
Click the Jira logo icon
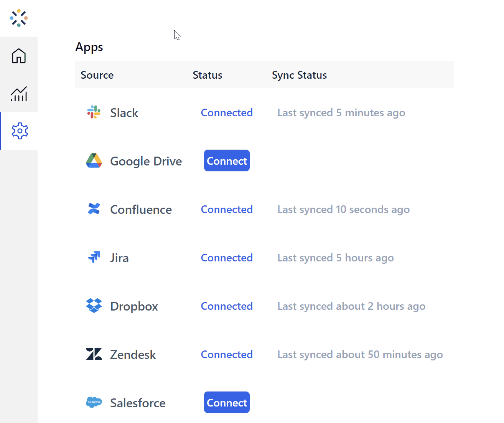tap(94, 257)
